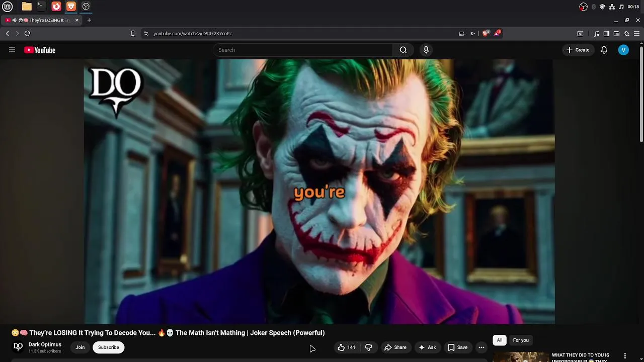644x362 pixels.
Task: Join the Dark Optimus channel
Action: [x=80, y=347]
